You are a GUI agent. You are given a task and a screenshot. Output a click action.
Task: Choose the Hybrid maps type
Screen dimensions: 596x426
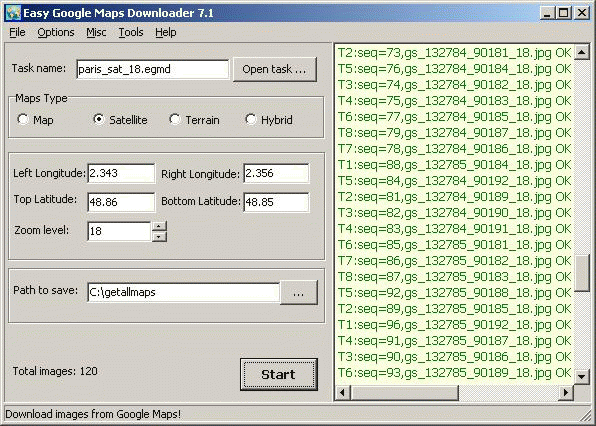click(x=269, y=120)
